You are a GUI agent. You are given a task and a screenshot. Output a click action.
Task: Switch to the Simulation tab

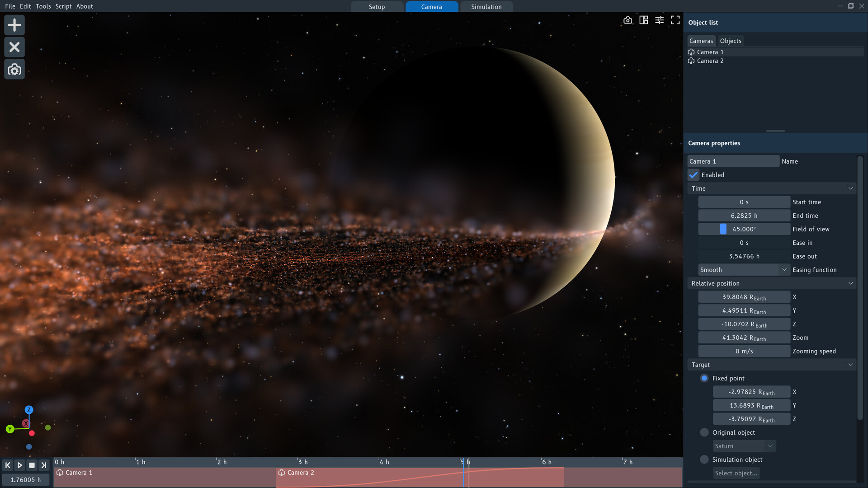pos(486,6)
